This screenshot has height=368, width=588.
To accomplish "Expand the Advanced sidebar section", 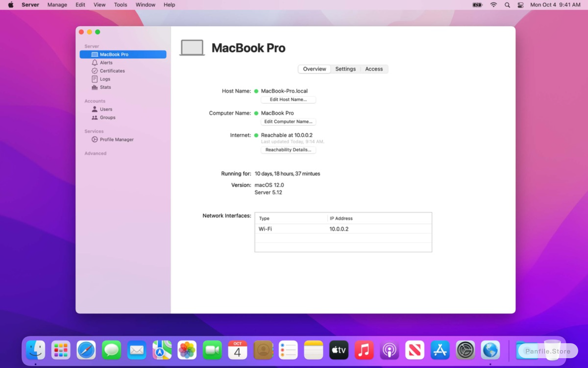I will point(95,153).
